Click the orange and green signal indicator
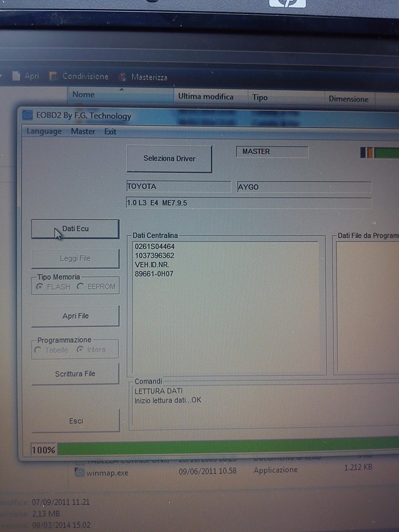Image resolution: width=399 pixels, height=532 pixels. [380, 153]
